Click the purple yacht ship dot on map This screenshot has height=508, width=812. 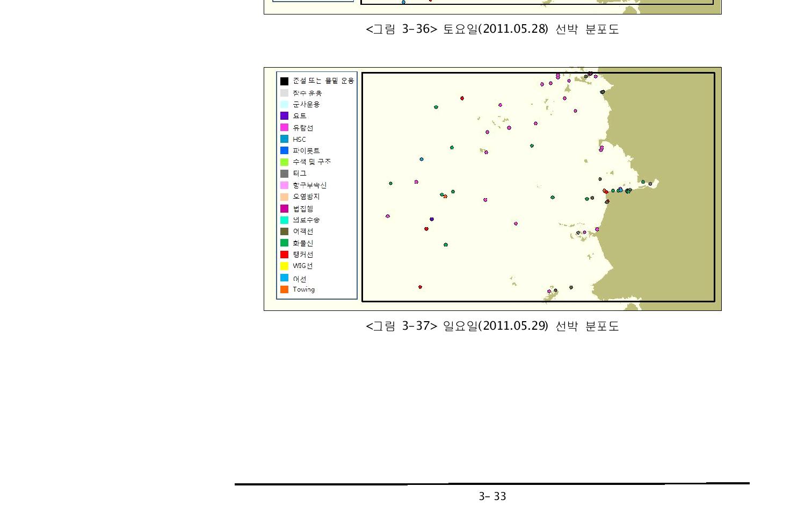coord(432,219)
